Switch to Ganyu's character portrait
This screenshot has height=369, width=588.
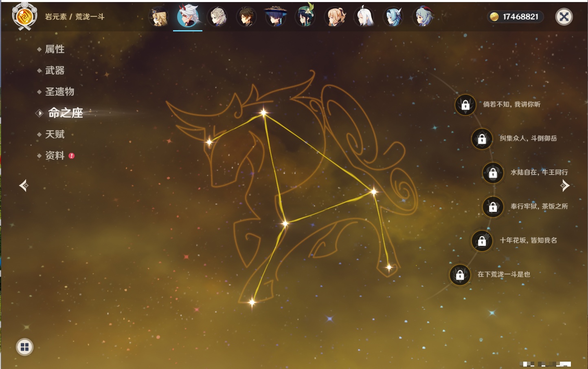[423, 17]
